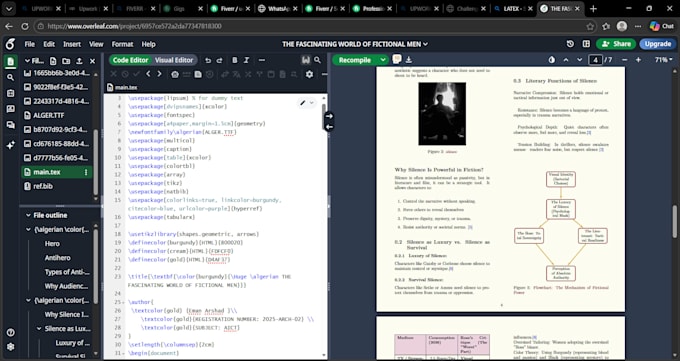
Task: Create a new folder in the file tree
Action: 66,61
